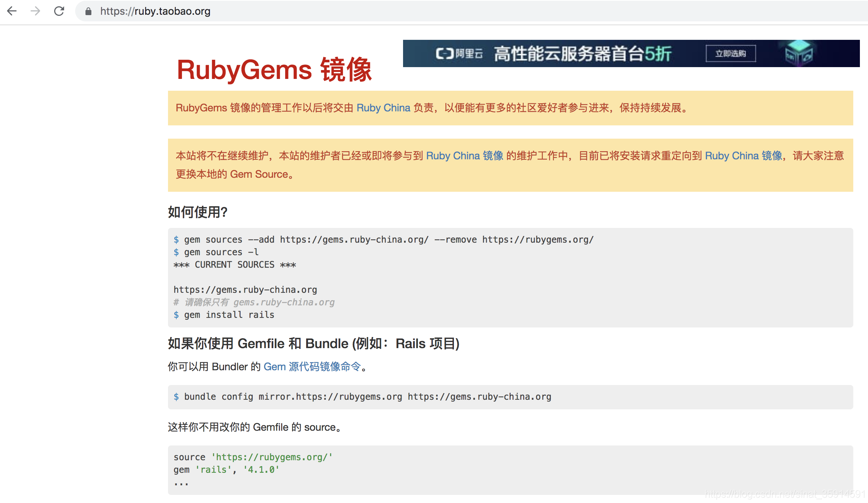This screenshot has width=868, height=503.
Task: Click the padlock site security icon
Action: click(88, 11)
